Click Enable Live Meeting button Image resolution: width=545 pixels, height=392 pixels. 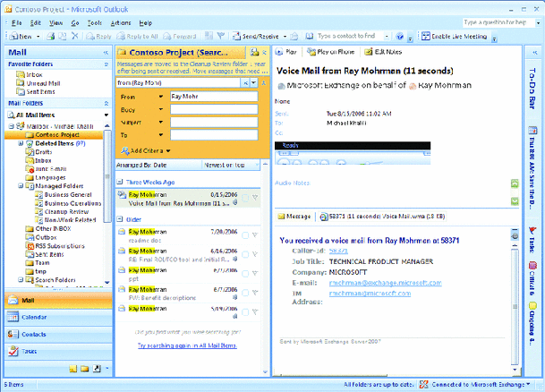[454, 36]
